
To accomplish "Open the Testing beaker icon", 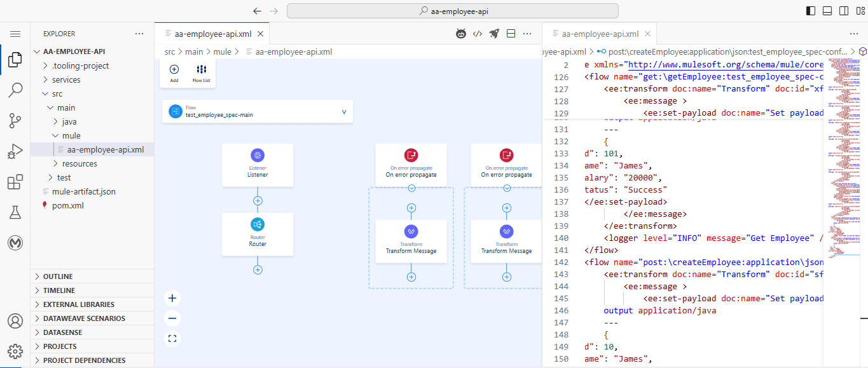I will click(x=15, y=212).
